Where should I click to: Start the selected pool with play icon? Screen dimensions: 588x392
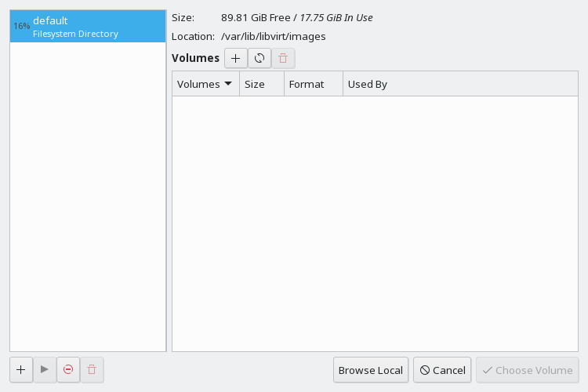click(45, 370)
